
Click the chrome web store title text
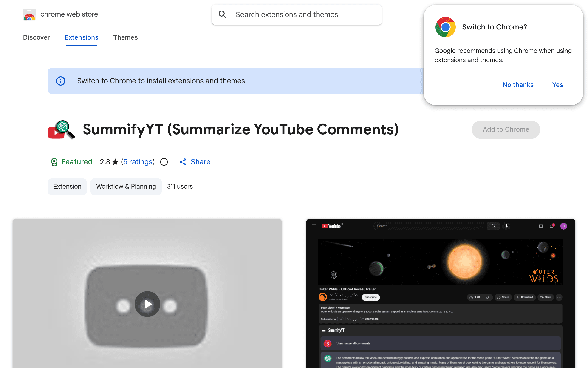point(69,14)
